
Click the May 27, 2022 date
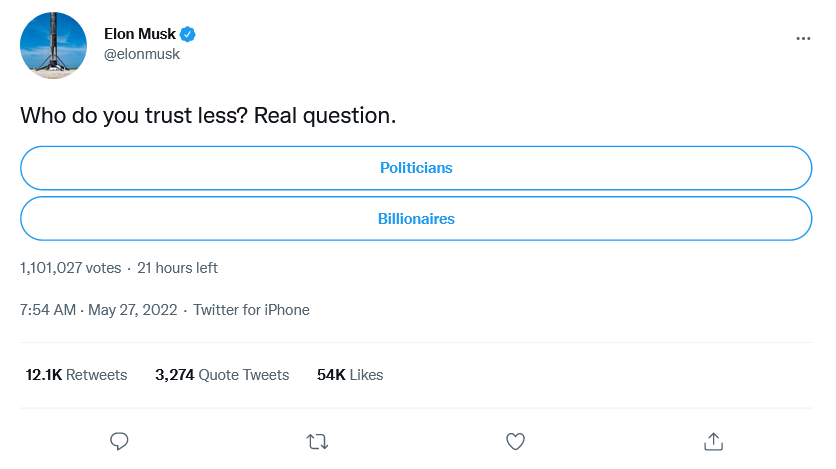tap(134, 310)
